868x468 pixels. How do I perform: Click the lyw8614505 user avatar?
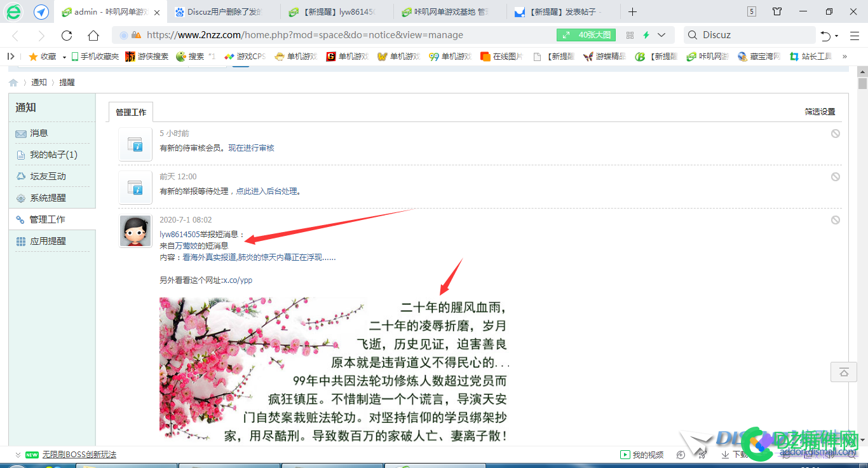(x=135, y=231)
